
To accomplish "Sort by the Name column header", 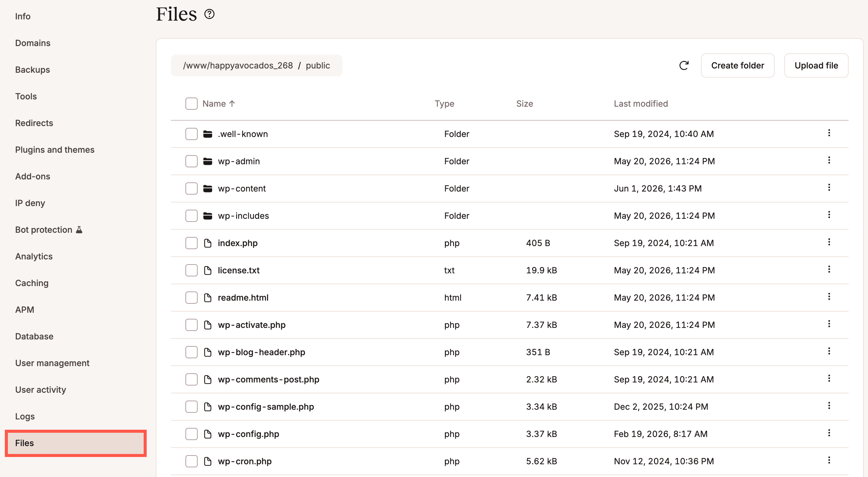I will click(x=219, y=104).
